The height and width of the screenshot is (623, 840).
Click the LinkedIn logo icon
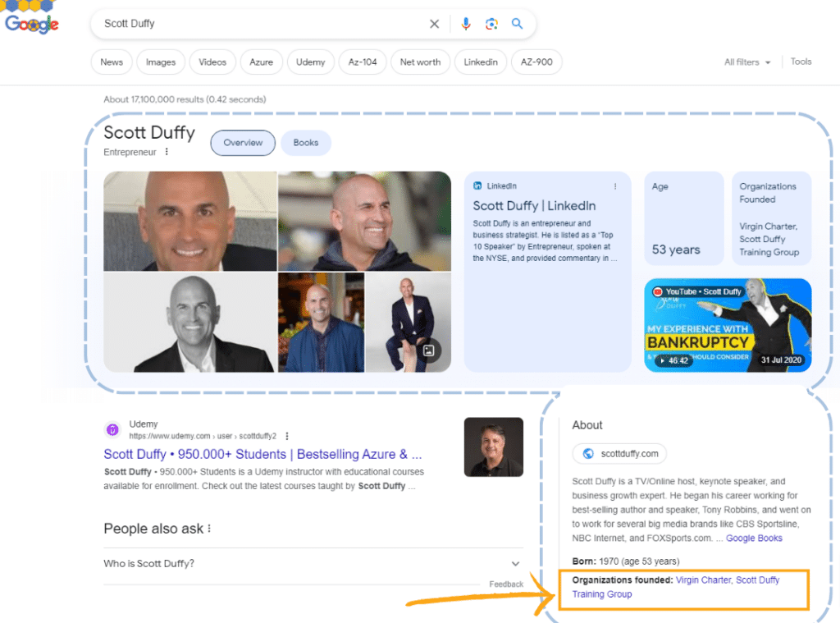477,186
